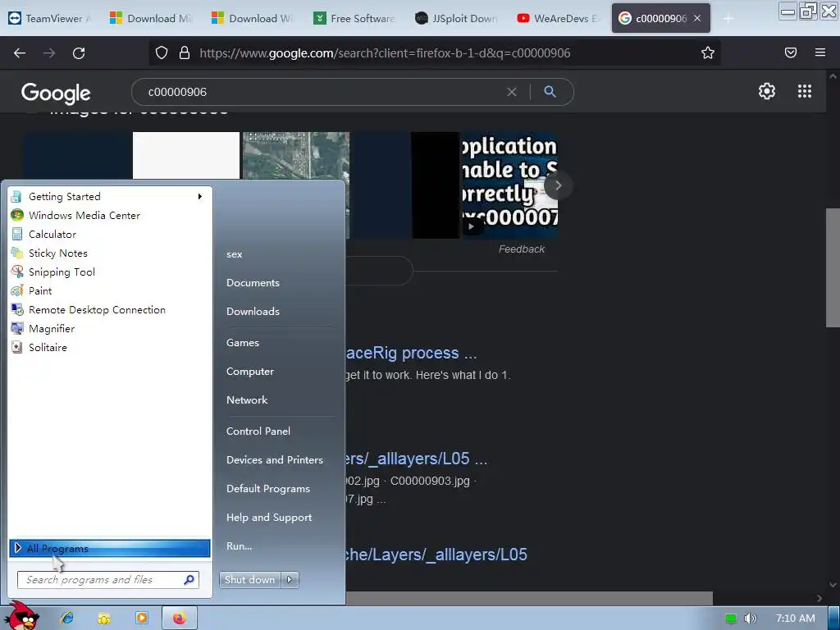Reload the current page

tap(79, 53)
